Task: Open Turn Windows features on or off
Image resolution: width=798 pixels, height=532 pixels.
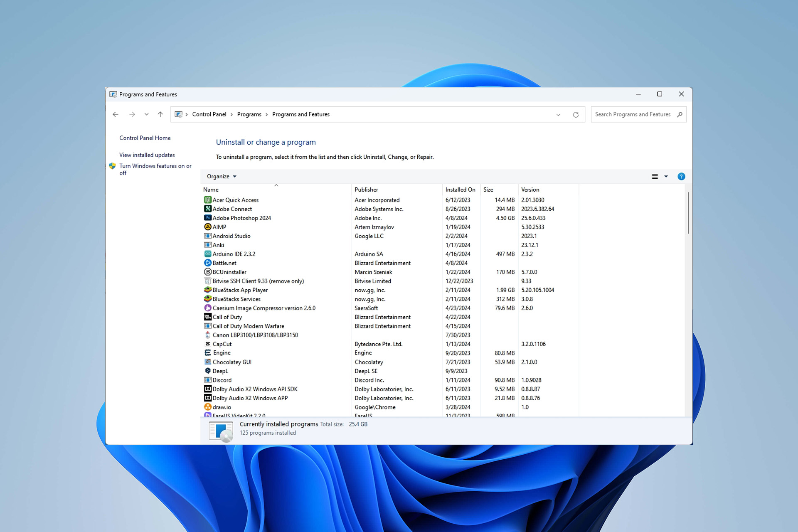Action: (x=155, y=169)
